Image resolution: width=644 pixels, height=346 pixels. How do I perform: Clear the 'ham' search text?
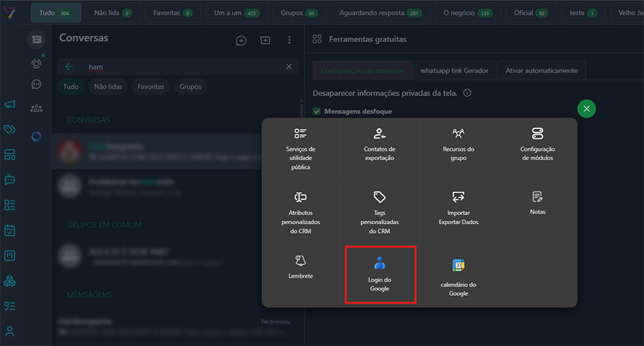tap(289, 67)
